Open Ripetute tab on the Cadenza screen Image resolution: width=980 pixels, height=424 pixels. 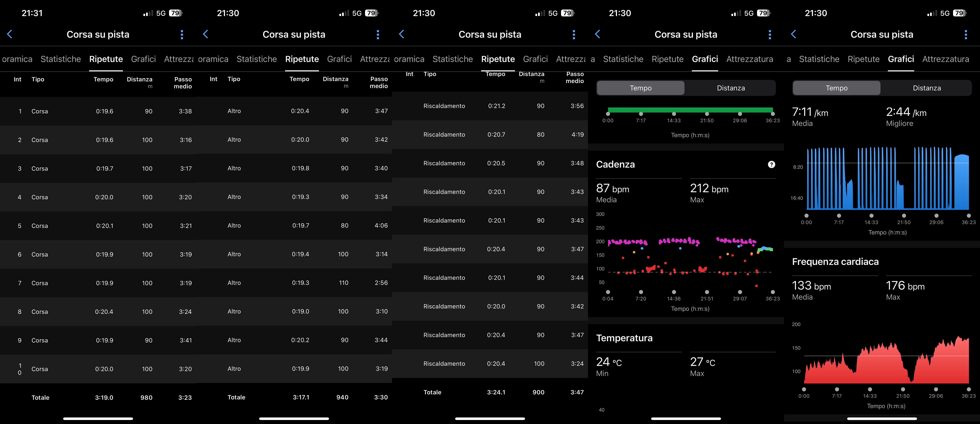pyautogui.click(x=668, y=59)
